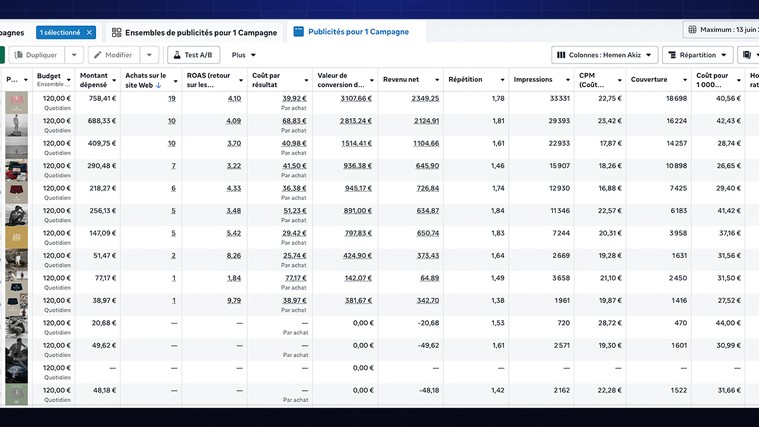
Task: Expand the Plus menu
Action: 243,55
